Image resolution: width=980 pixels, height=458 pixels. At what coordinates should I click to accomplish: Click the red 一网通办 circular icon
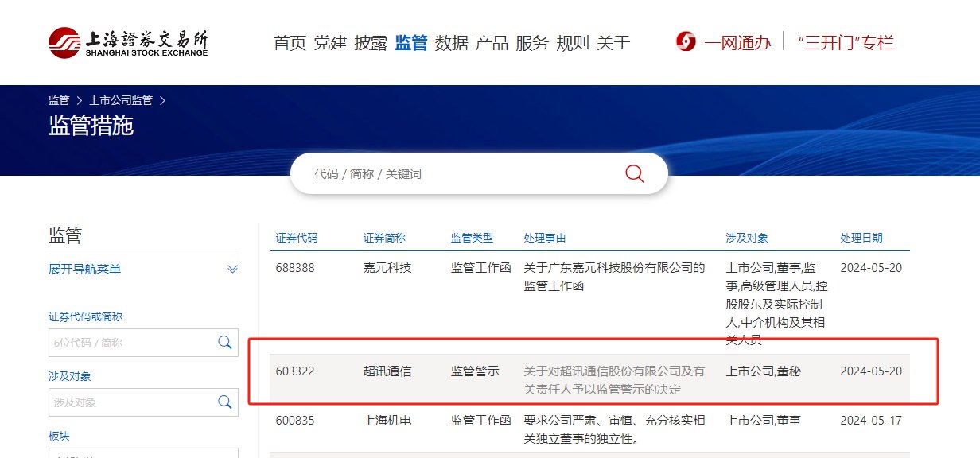pos(685,42)
